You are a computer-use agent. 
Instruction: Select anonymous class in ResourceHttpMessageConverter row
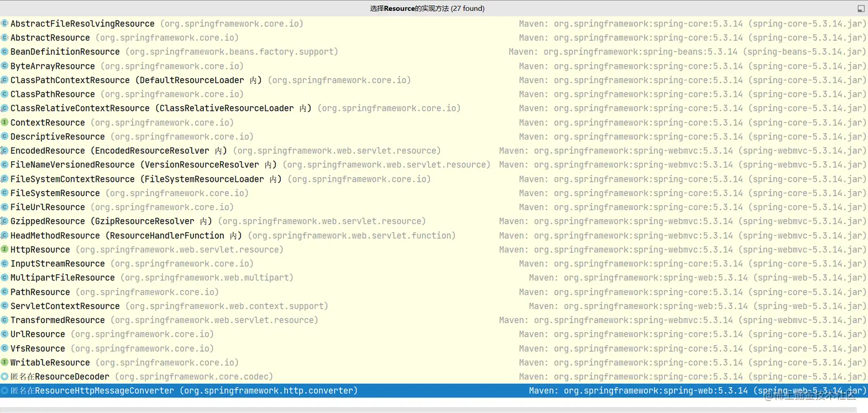[x=434, y=391]
